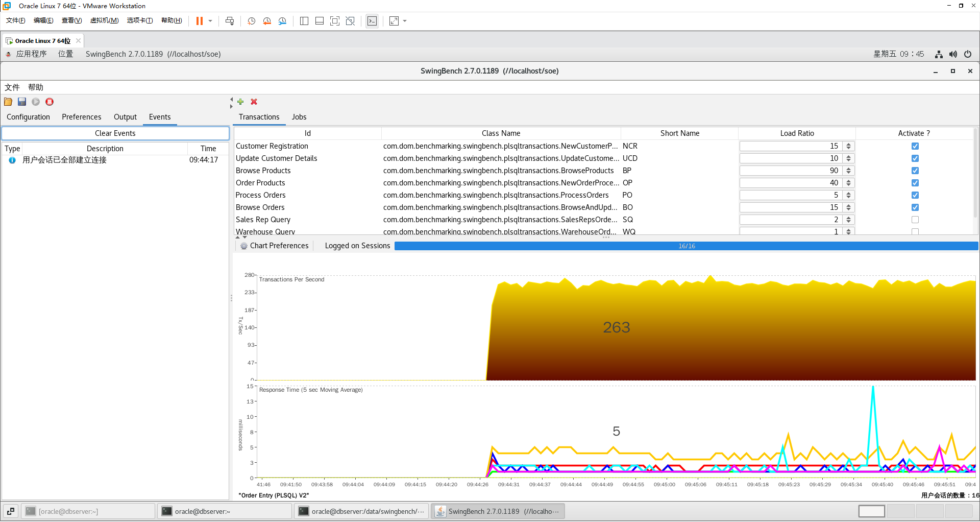Click the Browse Products load ratio spinner arrows
This screenshot has height=522, width=980.
pyautogui.click(x=849, y=171)
